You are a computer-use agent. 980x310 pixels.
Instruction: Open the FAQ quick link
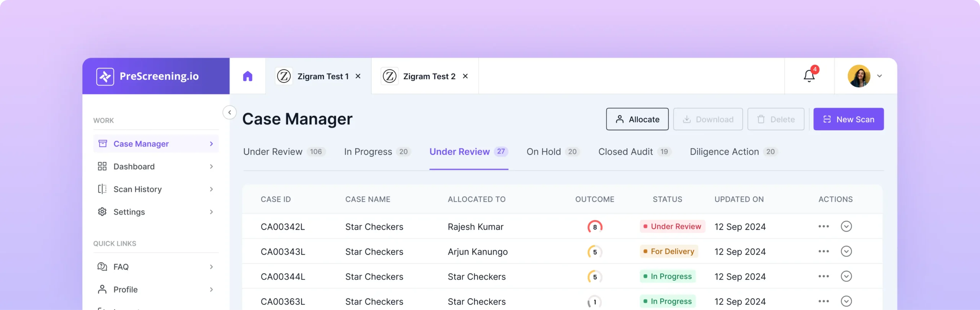(x=156, y=267)
